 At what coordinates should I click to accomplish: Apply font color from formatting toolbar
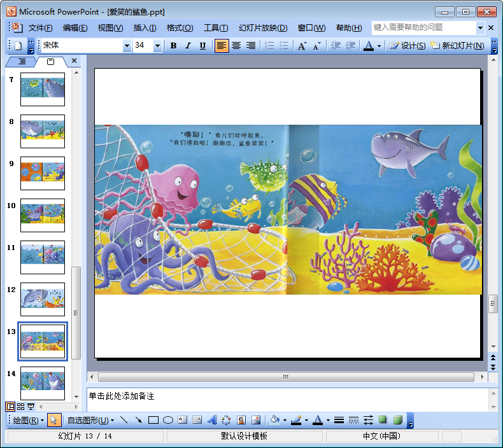[369, 46]
